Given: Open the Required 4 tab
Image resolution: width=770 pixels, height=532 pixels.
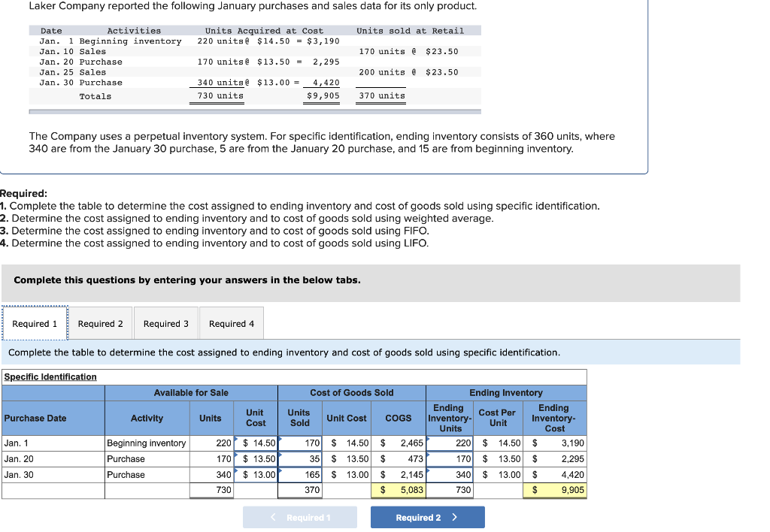Looking at the screenshot, I should (229, 322).
